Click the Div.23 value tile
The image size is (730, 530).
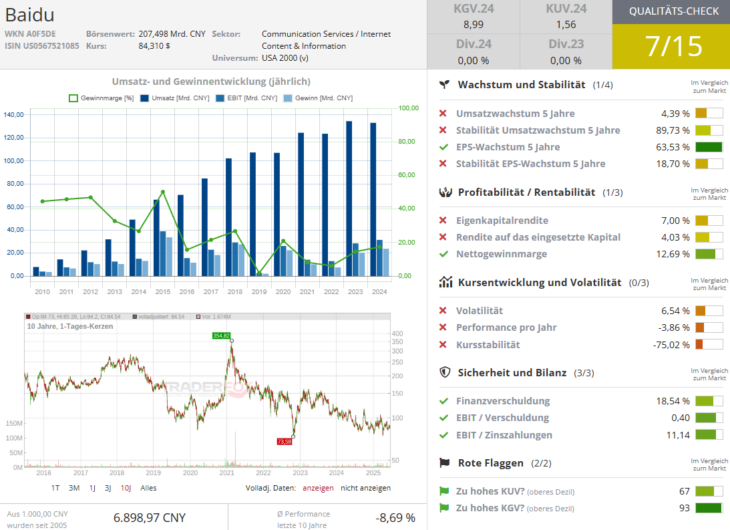(566, 52)
